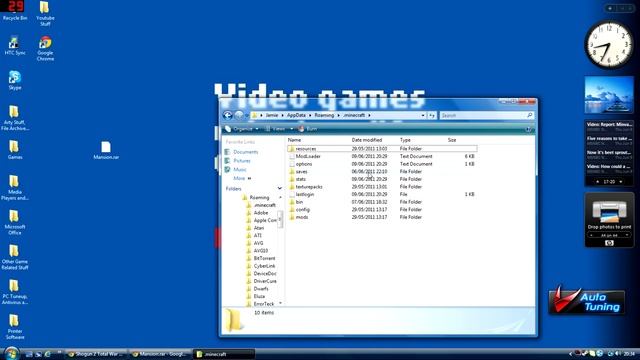
Task: Select Mansion.rar file on desktop
Action: click(x=106, y=150)
